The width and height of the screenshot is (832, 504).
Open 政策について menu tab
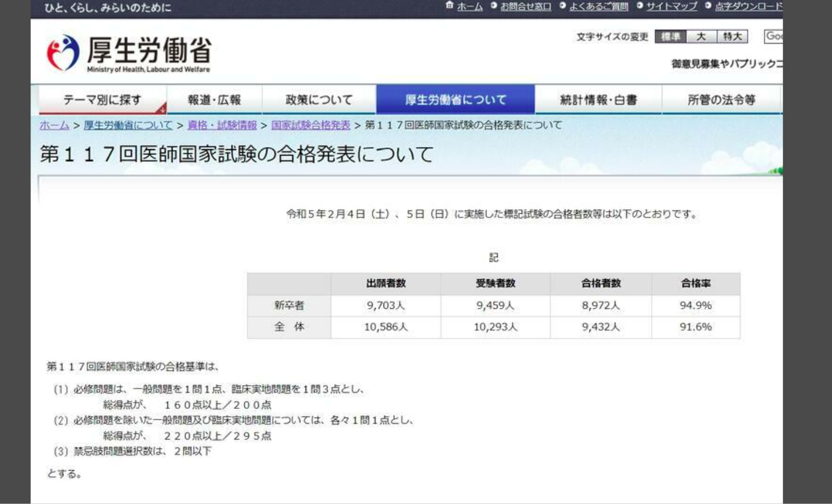pos(319,100)
